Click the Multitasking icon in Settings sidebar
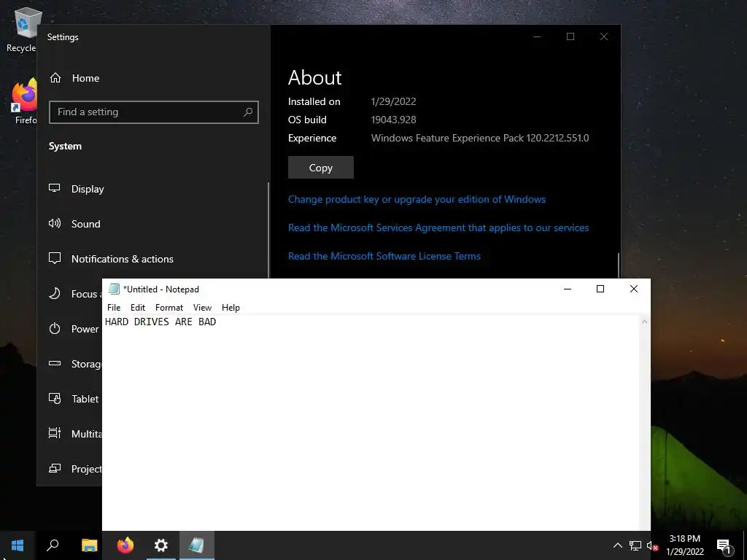 [55, 433]
